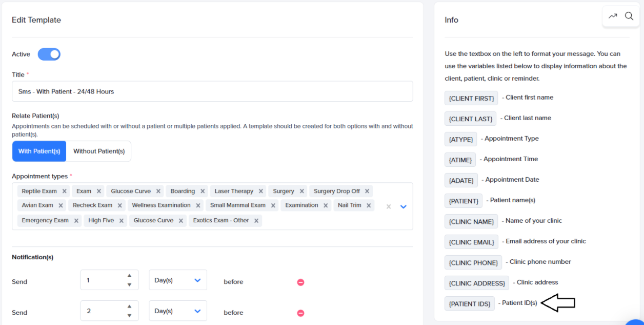The height and width of the screenshot is (325, 644).
Task: Open Day(s) dropdown for first notification
Action: pos(177,280)
